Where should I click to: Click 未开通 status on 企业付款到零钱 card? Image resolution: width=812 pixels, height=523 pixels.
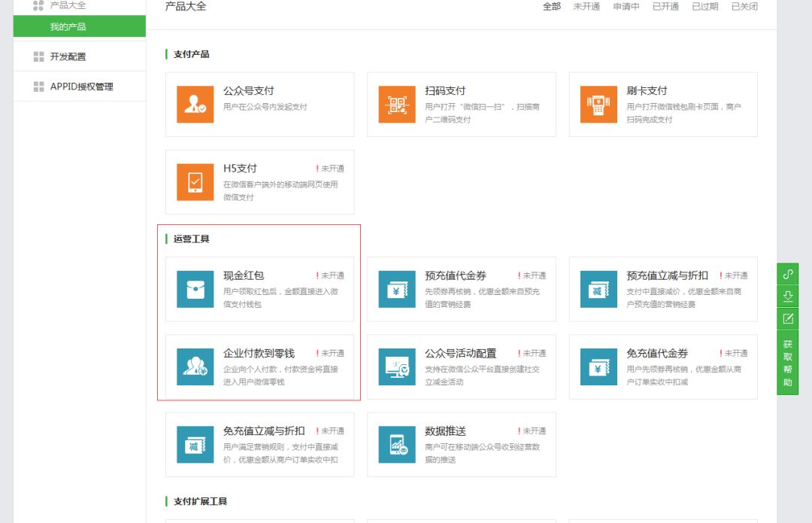330,354
